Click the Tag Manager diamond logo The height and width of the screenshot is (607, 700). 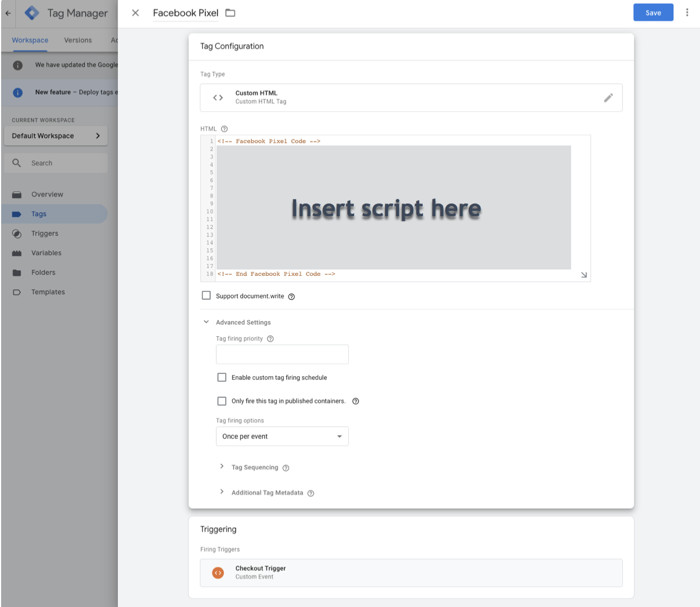(x=32, y=13)
